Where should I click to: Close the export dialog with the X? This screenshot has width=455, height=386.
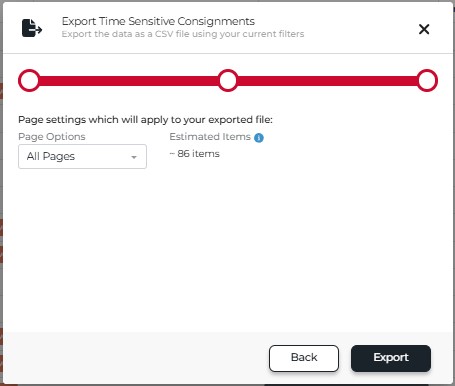pos(424,29)
